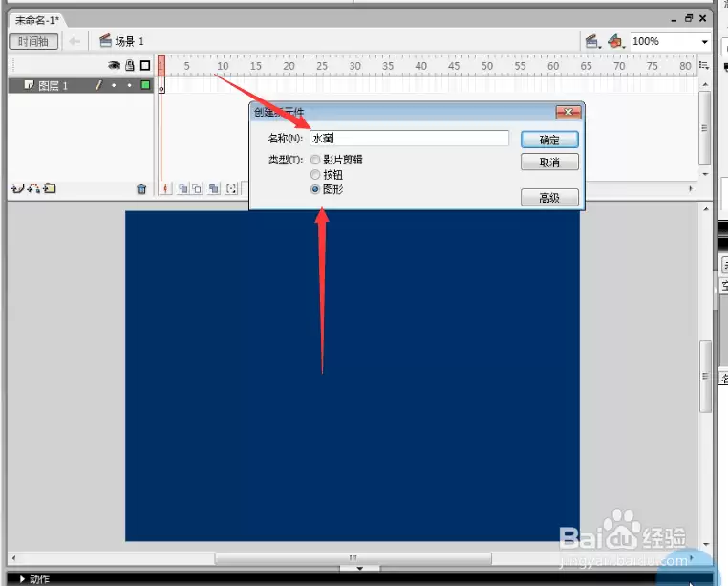Switch to the 未命名-1* document tab

(x=36, y=20)
